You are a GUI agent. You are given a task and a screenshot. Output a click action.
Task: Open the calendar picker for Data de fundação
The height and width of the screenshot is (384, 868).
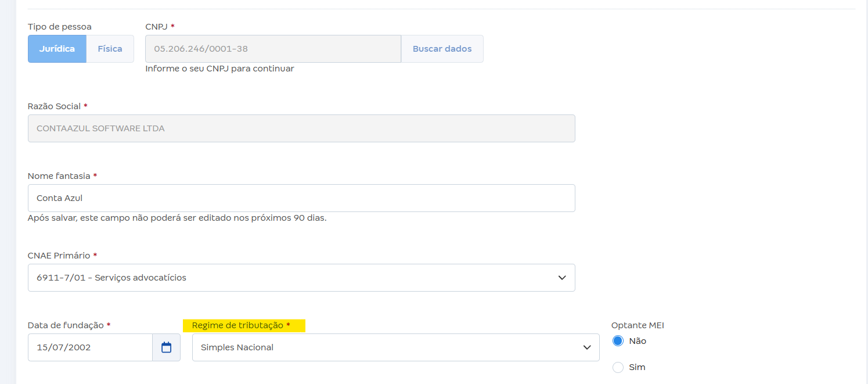coord(166,347)
